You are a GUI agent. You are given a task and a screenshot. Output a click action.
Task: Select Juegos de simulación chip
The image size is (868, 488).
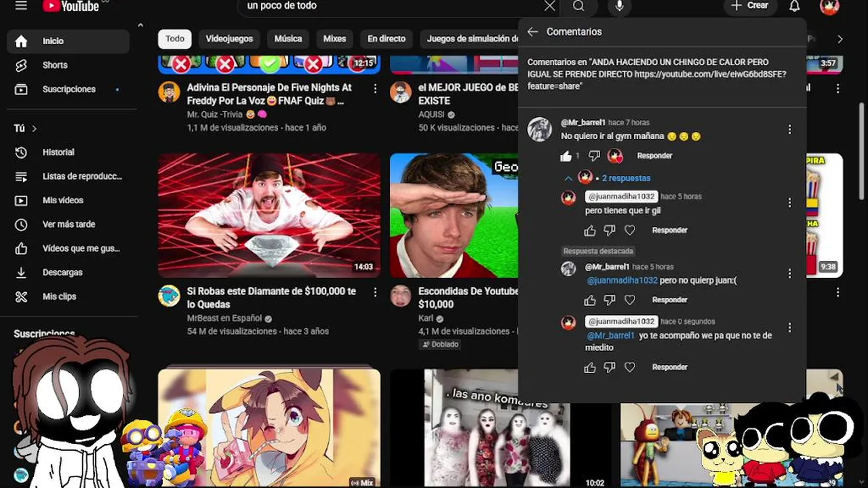click(x=470, y=39)
